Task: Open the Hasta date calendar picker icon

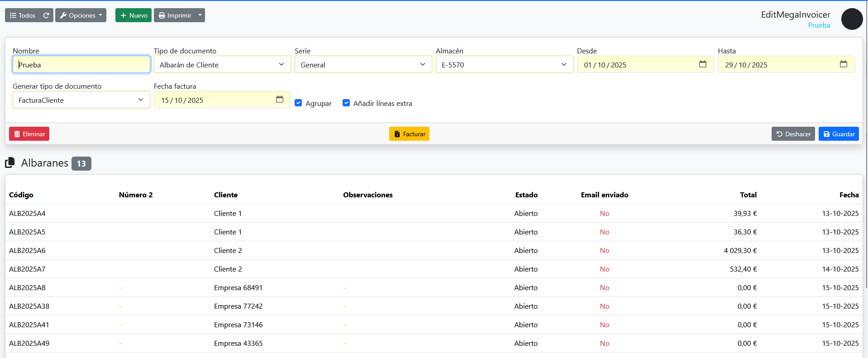Action: click(843, 64)
